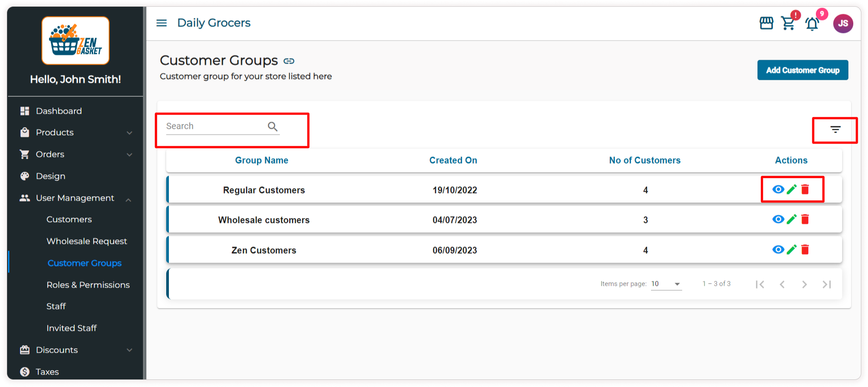Open the hamburger menu icon
Image resolution: width=868 pixels, height=387 pixels.
click(x=161, y=23)
